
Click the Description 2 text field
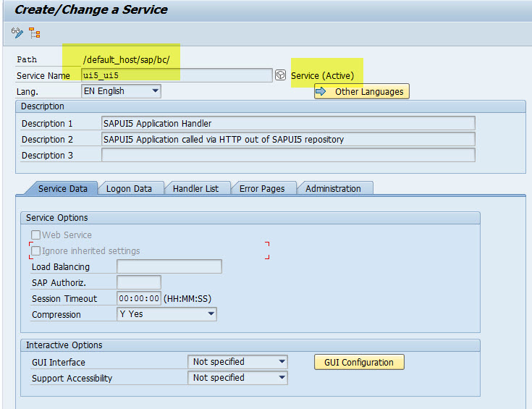click(288, 139)
